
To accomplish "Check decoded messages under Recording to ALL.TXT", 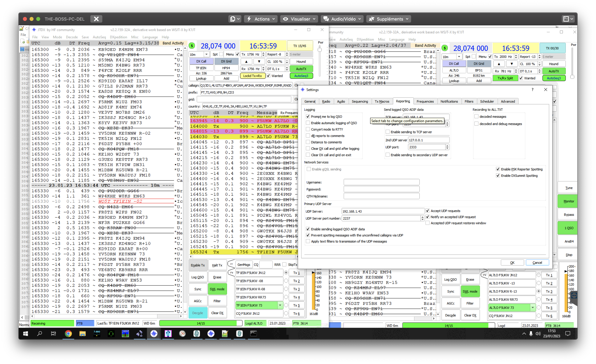I will [477, 117].
